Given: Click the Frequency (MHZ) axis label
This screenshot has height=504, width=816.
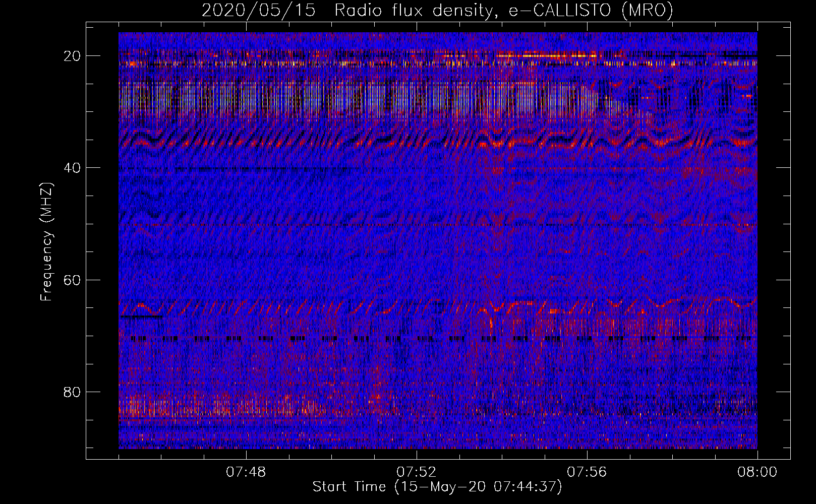Looking at the screenshot, I should click(46, 241).
